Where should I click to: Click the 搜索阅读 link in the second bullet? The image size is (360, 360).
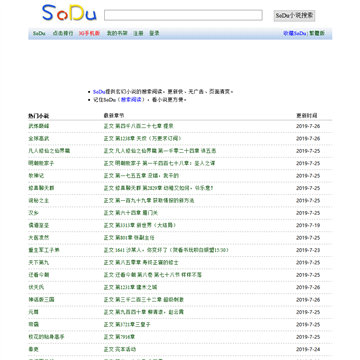coord(131,100)
